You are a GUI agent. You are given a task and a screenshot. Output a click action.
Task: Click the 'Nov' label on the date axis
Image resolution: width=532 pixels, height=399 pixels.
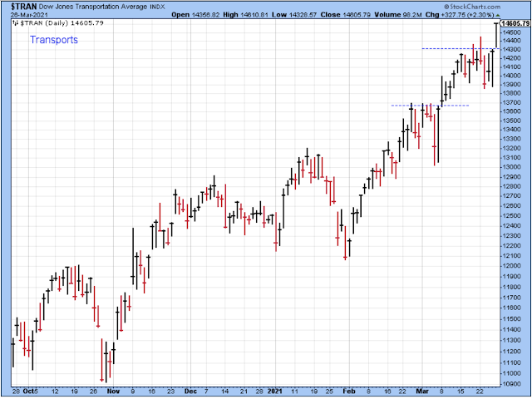pos(113,392)
